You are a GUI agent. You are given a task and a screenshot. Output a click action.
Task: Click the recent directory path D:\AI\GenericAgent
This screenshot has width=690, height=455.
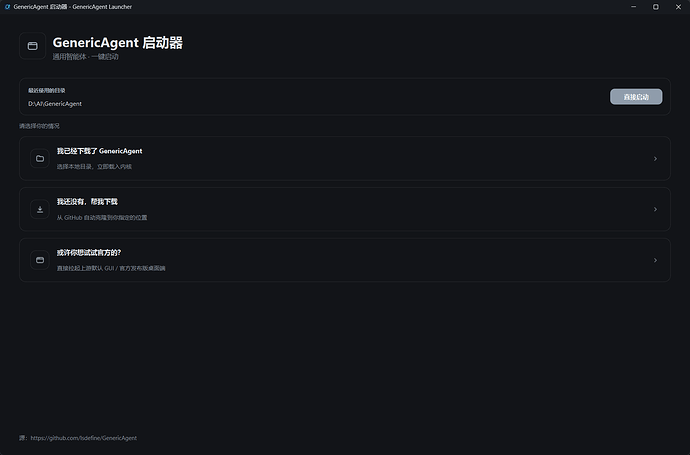(x=55, y=104)
